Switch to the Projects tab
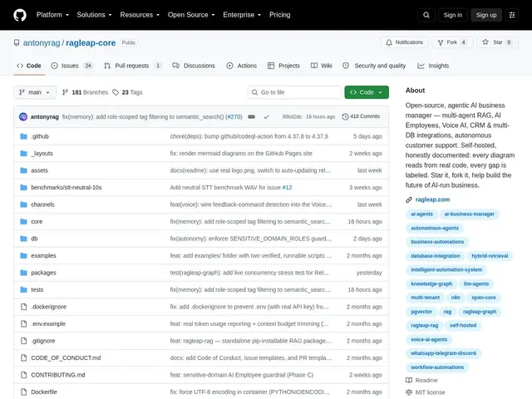 point(283,66)
